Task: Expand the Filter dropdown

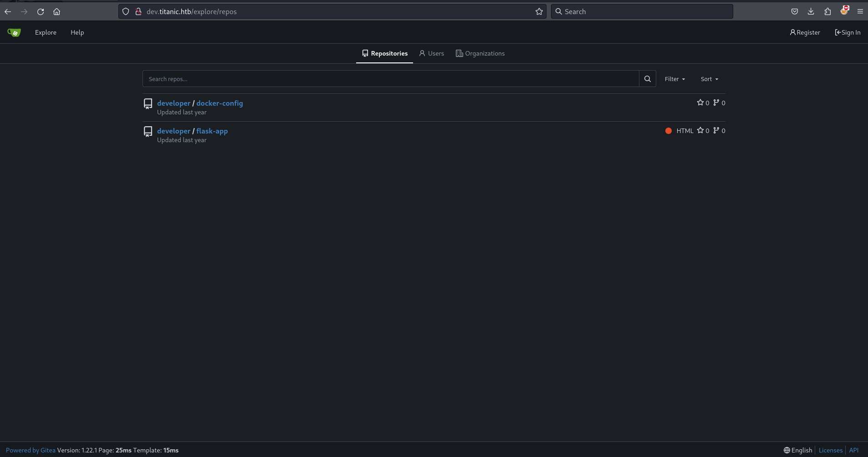Action: 674,79
